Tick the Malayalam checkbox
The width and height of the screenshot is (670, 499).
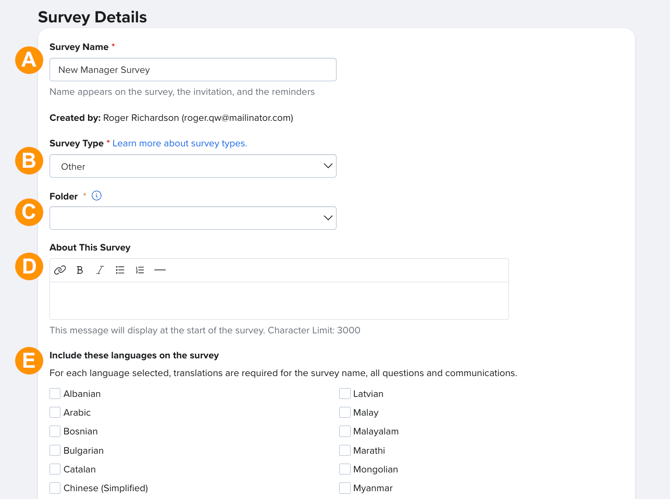345,431
